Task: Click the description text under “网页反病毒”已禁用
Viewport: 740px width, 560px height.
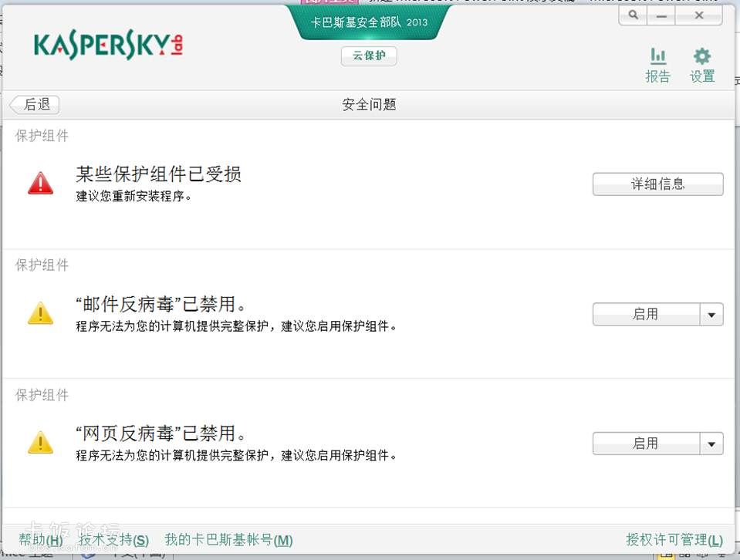Action: 236,455
